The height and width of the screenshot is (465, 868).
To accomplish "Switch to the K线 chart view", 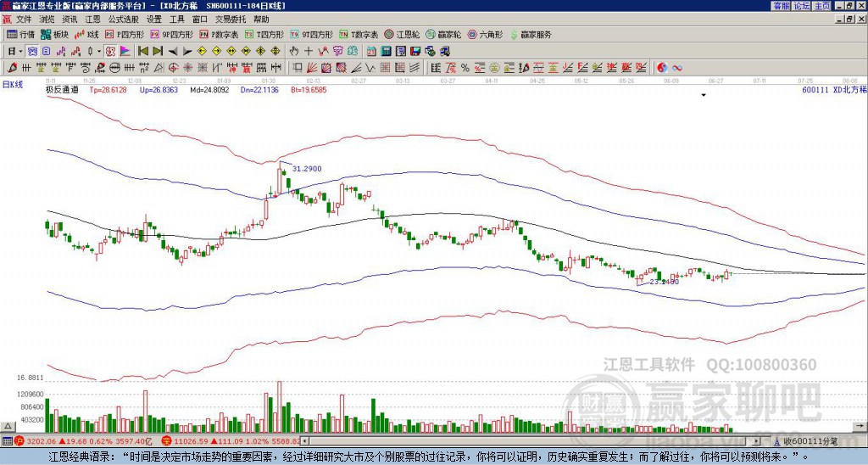I will 88,35.
